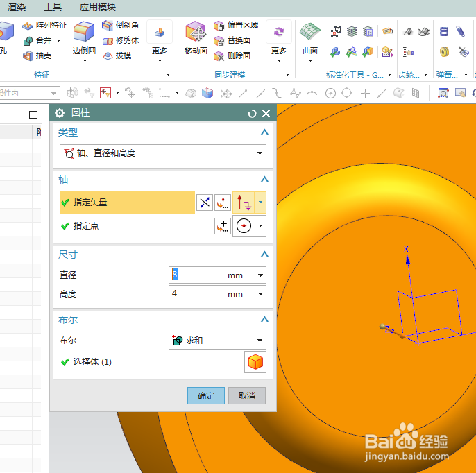This screenshot has height=473, width=476.
Task: Open the 应用模块 tab
Action: point(97,7)
